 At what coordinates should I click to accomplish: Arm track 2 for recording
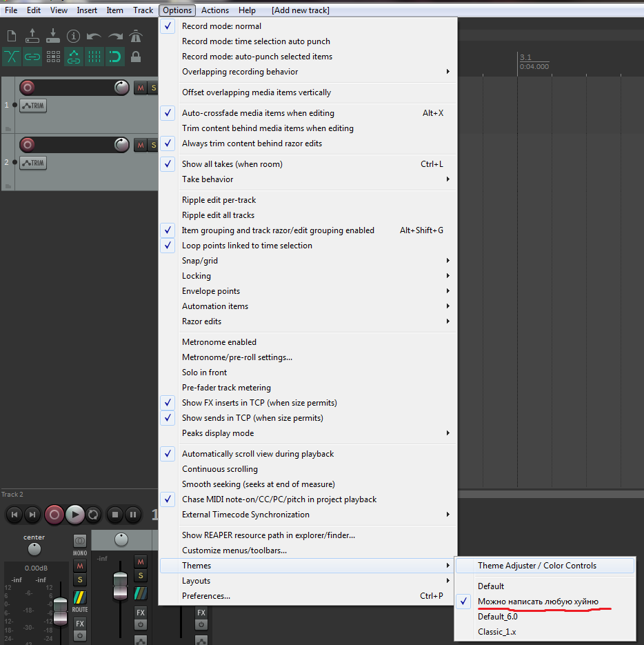click(x=28, y=144)
